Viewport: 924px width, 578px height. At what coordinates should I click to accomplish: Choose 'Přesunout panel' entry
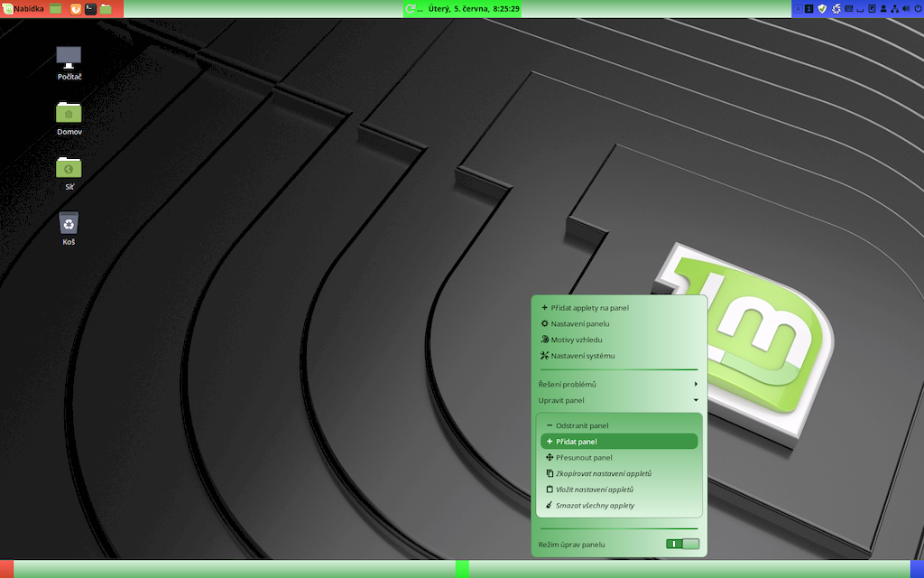coord(619,457)
